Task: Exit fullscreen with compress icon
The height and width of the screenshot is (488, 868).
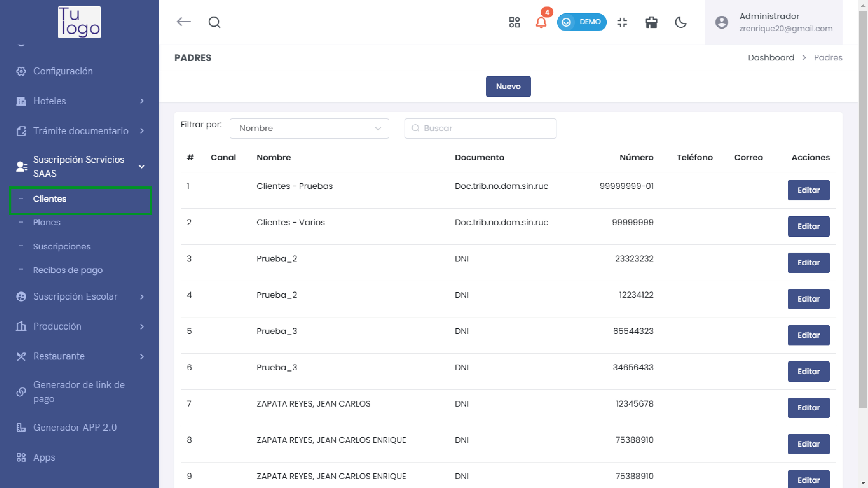Action: [622, 22]
